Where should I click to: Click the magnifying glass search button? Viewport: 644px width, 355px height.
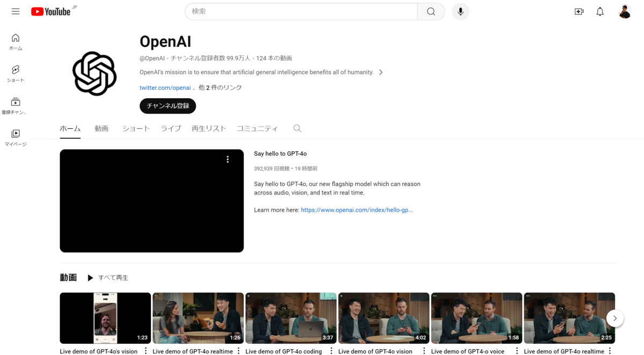coord(431,11)
